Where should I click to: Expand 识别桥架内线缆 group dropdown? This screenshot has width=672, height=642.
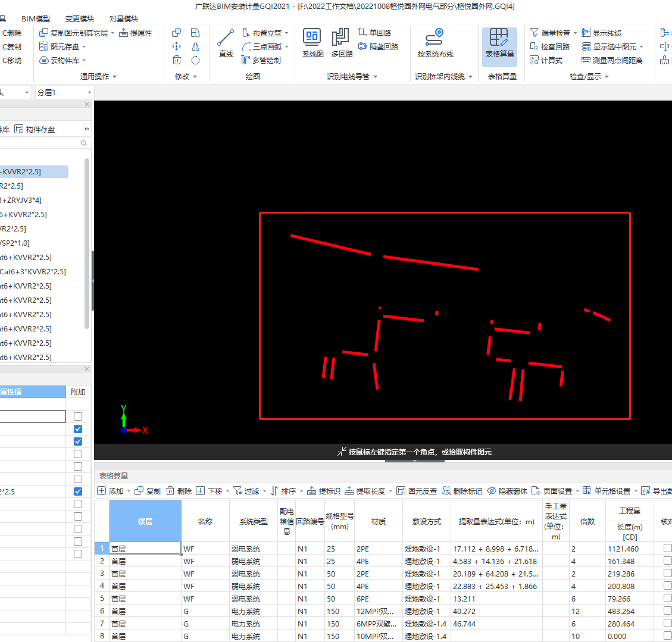(x=471, y=77)
